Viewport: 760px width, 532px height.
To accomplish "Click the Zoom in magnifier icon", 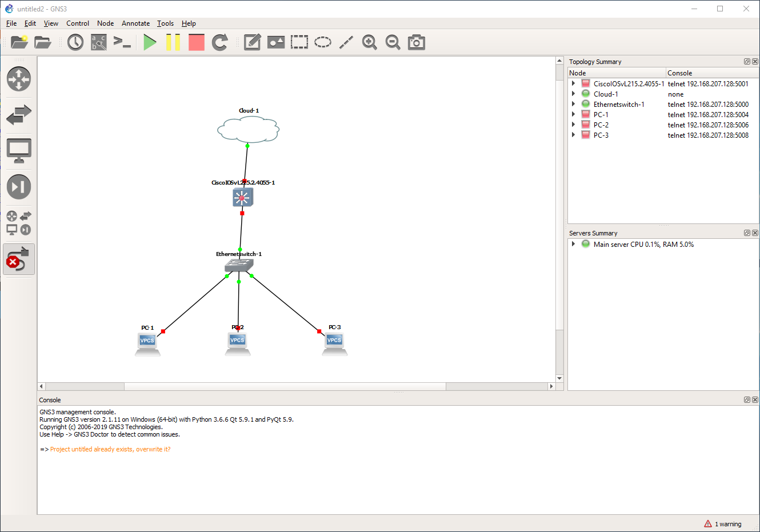I will (x=370, y=42).
